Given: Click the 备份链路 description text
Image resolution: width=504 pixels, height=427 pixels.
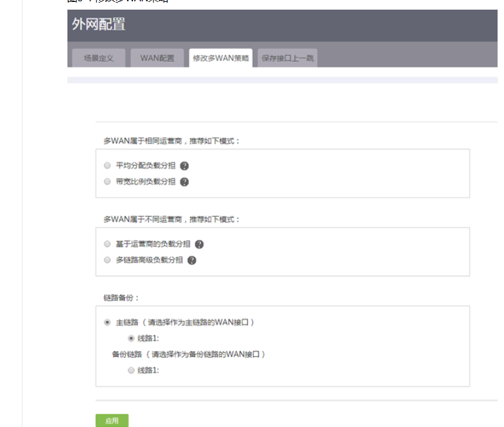Looking at the screenshot, I should pos(188,354).
